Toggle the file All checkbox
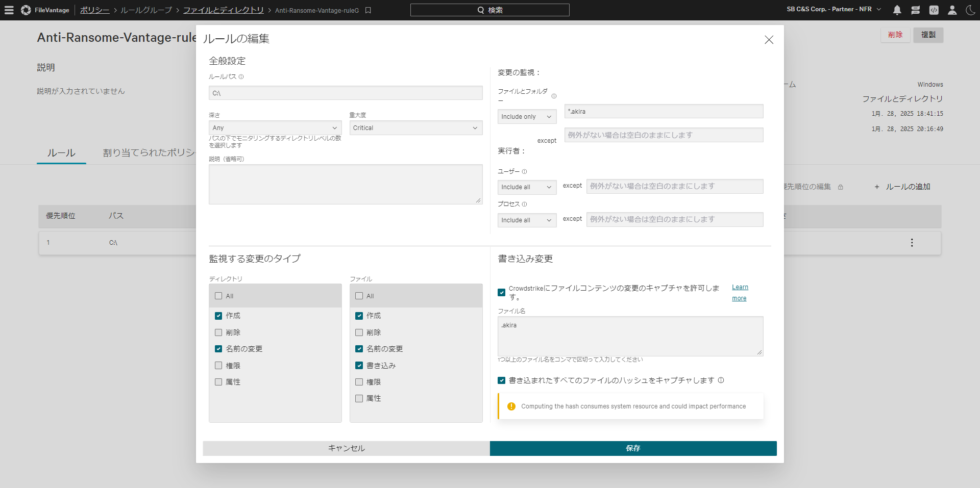The height and width of the screenshot is (488, 980). [x=359, y=296]
